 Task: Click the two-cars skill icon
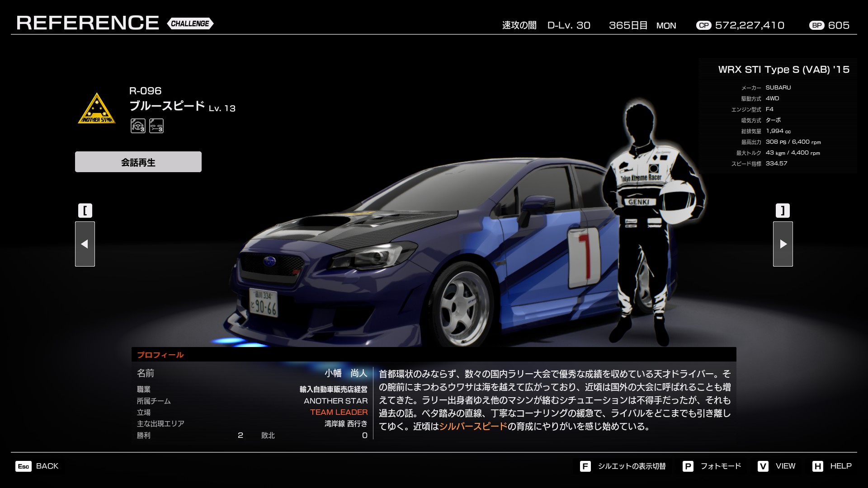[x=156, y=126]
